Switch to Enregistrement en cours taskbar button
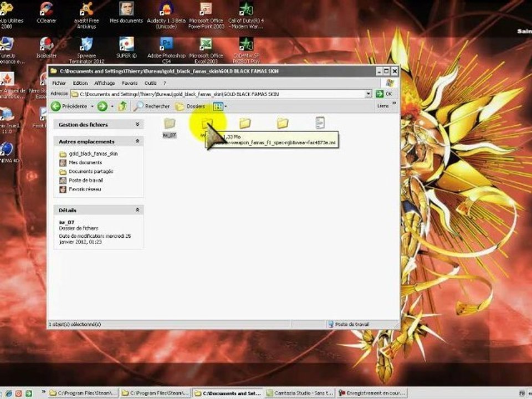Screen dimensions: 532x399 [x=372, y=393]
